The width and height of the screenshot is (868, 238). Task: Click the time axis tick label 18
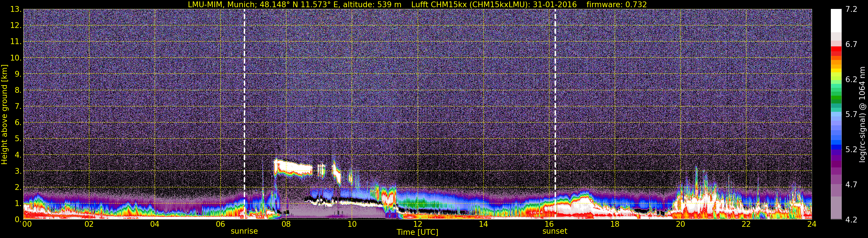point(614,224)
